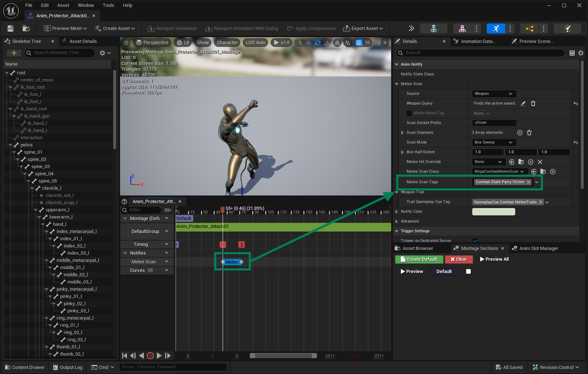
Task: Toggle the white checkbox beside Default section
Action: click(x=468, y=272)
